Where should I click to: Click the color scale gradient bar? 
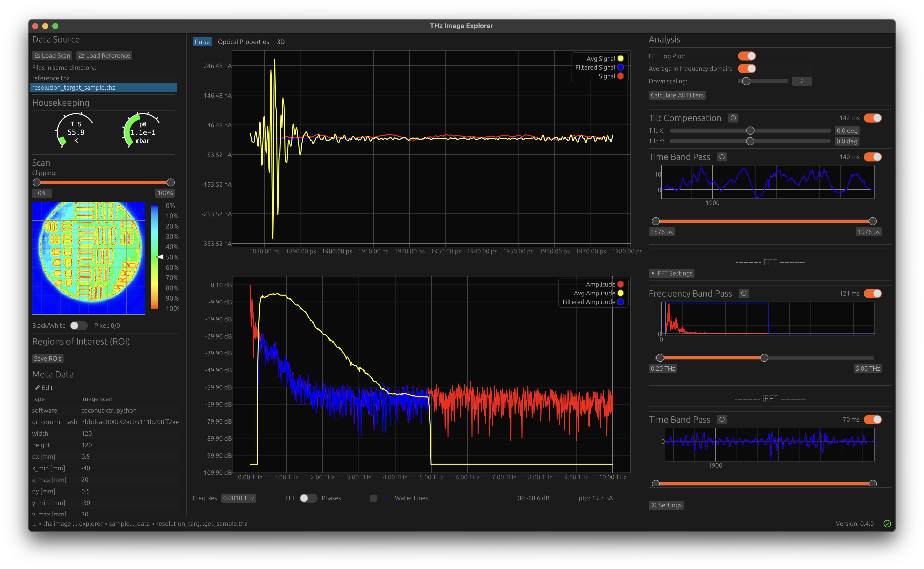pos(154,257)
